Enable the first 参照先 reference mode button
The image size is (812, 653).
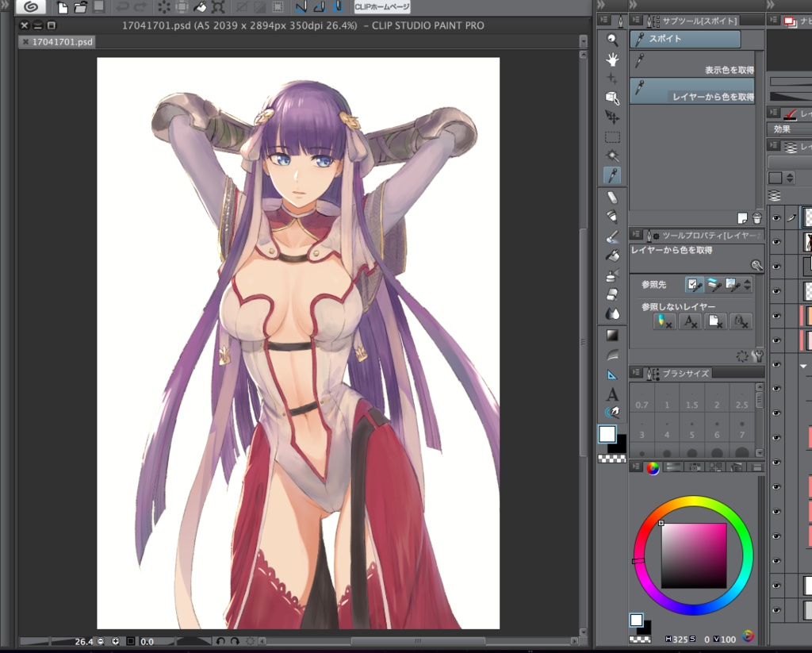click(x=695, y=285)
